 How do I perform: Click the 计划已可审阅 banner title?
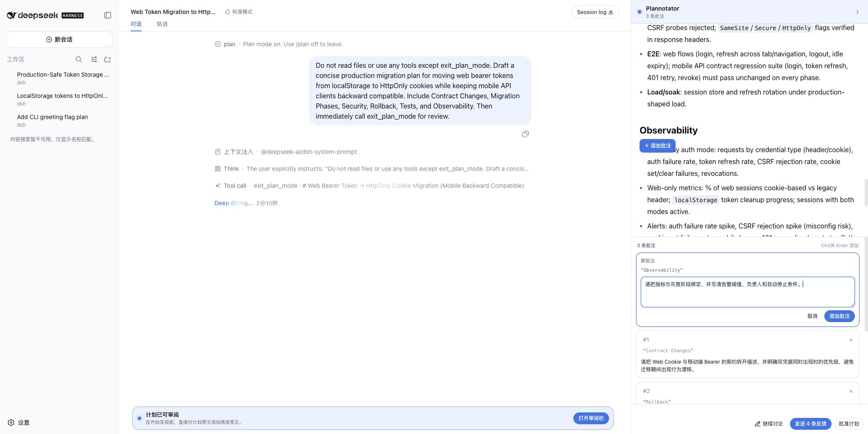(162, 415)
